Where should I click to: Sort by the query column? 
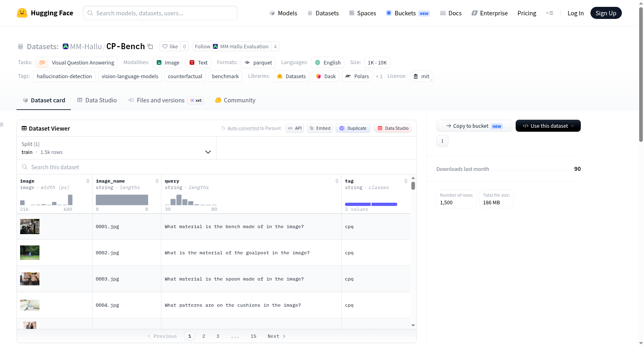tap(337, 181)
